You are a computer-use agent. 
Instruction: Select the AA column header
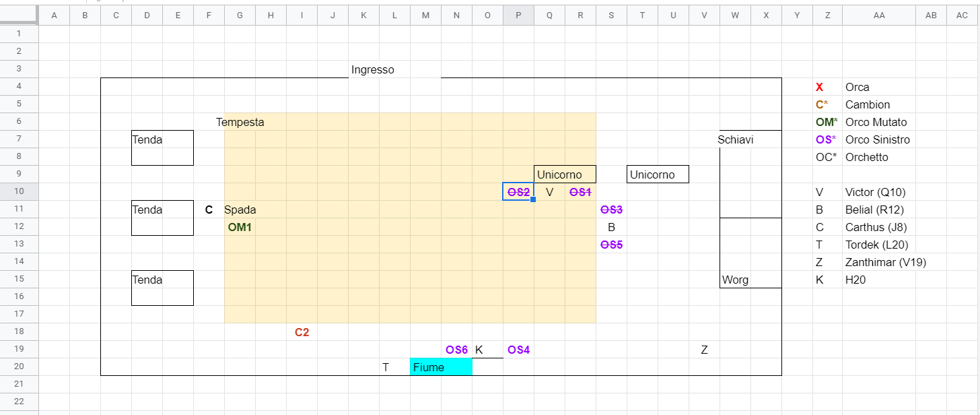[x=878, y=15]
